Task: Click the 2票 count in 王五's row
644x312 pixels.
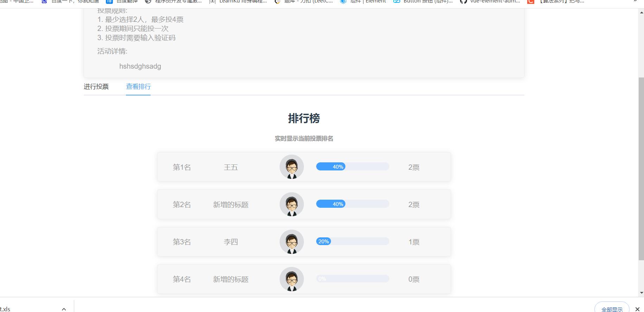Action: (x=414, y=167)
